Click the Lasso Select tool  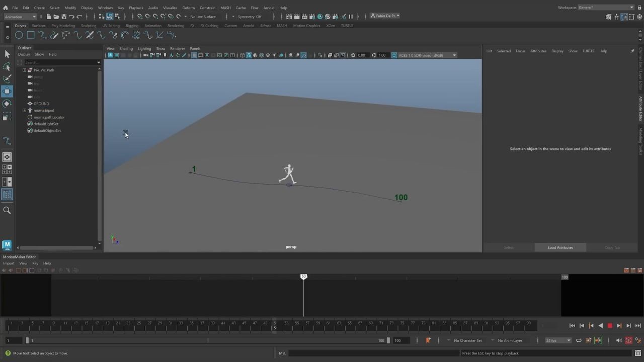tap(7, 66)
